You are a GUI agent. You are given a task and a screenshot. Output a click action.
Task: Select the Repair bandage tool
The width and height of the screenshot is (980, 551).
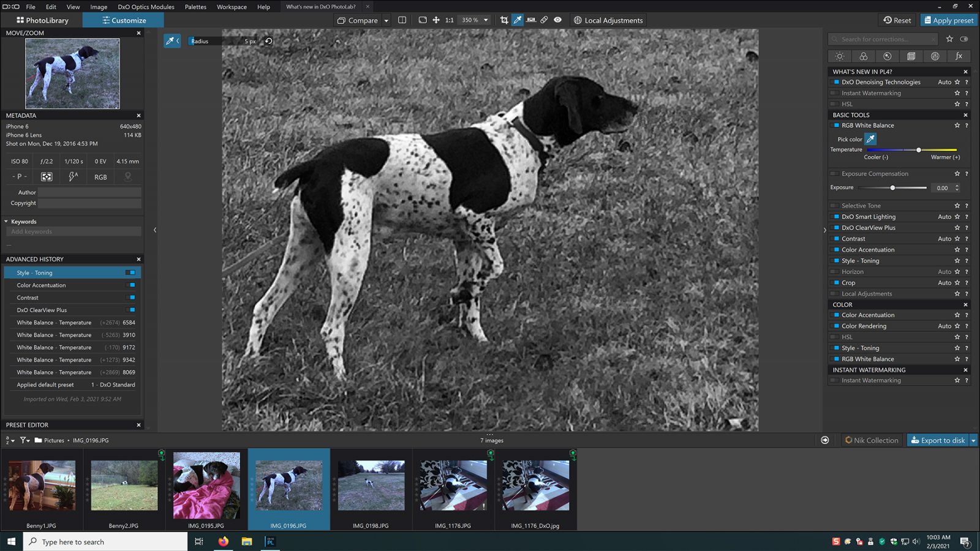tap(544, 20)
